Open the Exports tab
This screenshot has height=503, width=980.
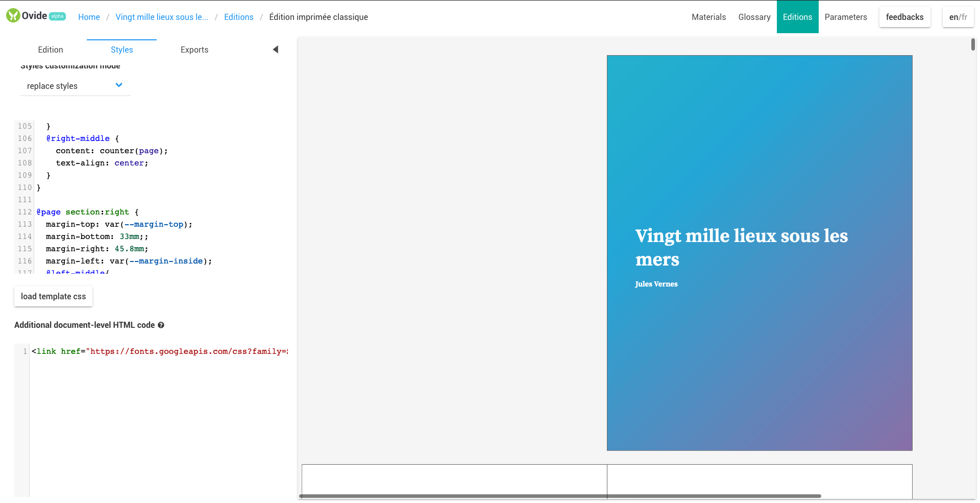coord(194,50)
